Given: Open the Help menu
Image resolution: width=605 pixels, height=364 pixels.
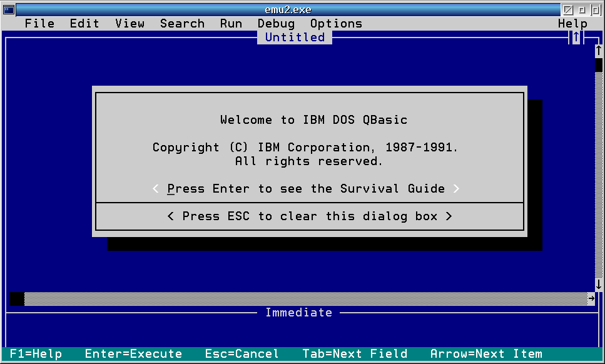Looking at the screenshot, I should (572, 24).
